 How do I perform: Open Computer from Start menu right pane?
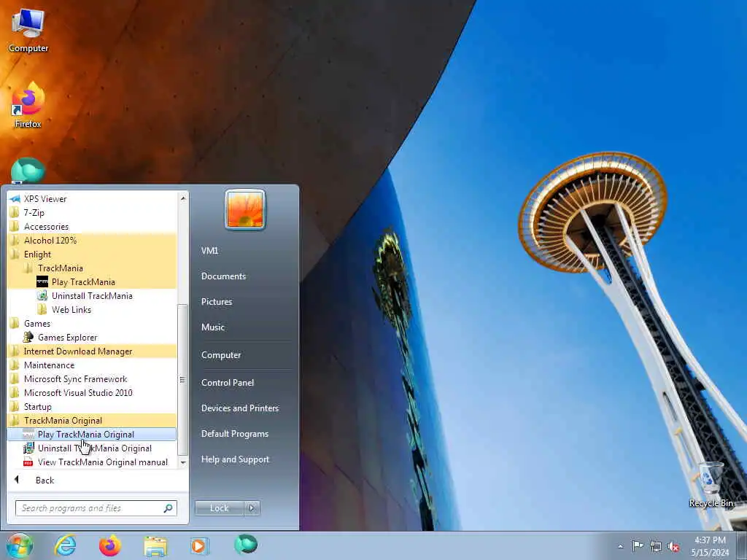221,355
